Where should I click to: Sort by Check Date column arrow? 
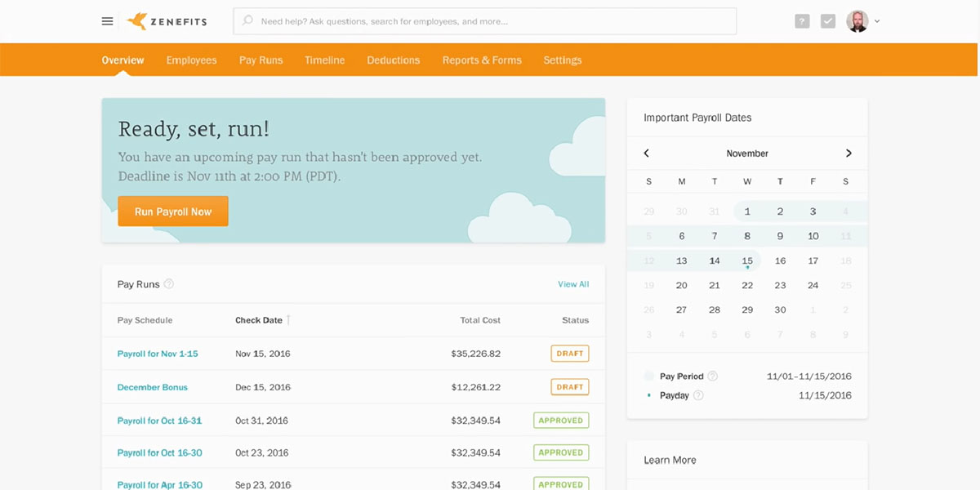coord(288,320)
